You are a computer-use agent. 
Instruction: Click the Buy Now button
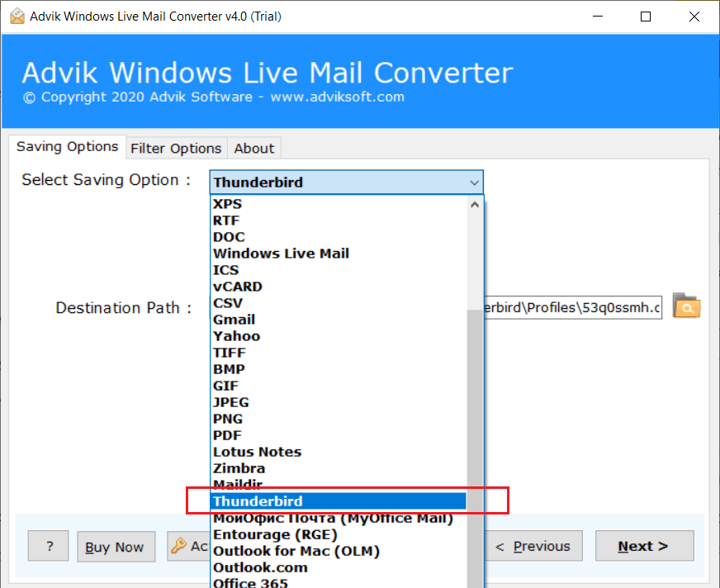click(x=116, y=547)
